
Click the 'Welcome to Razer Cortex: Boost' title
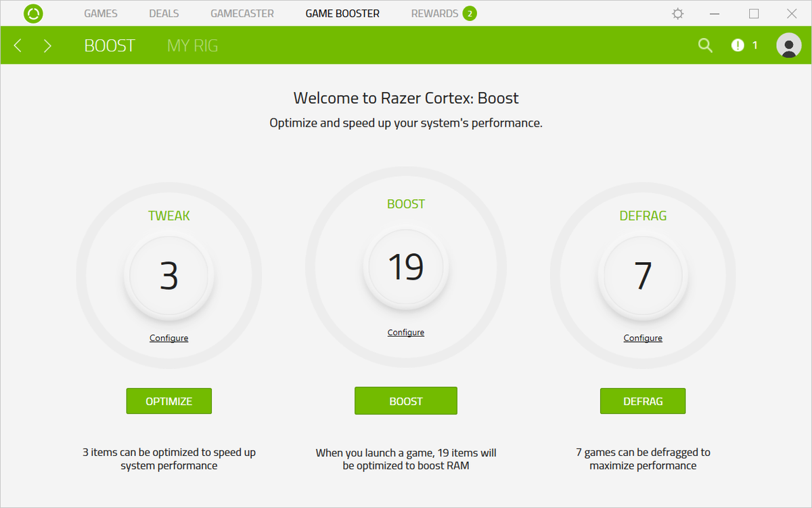[406, 98]
